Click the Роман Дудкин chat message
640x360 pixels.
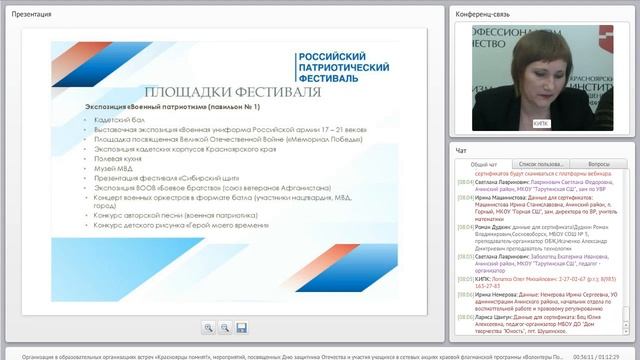(539, 238)
